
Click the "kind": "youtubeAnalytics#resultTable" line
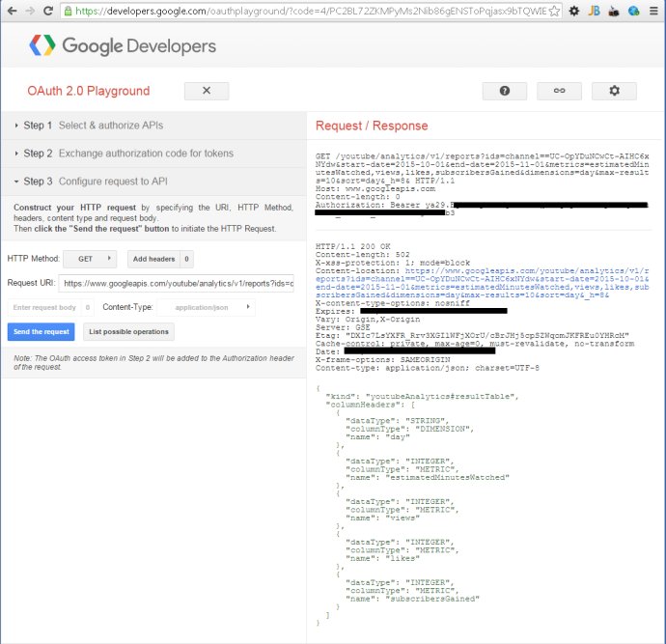tap(422, 396)
